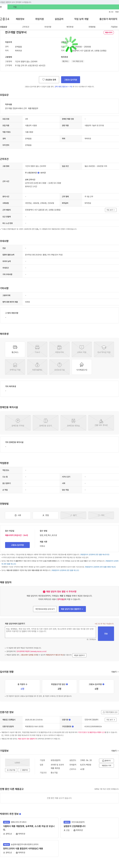
Task: Click info icon beside 고용24 입사지원 count
Action: [104, 684]
